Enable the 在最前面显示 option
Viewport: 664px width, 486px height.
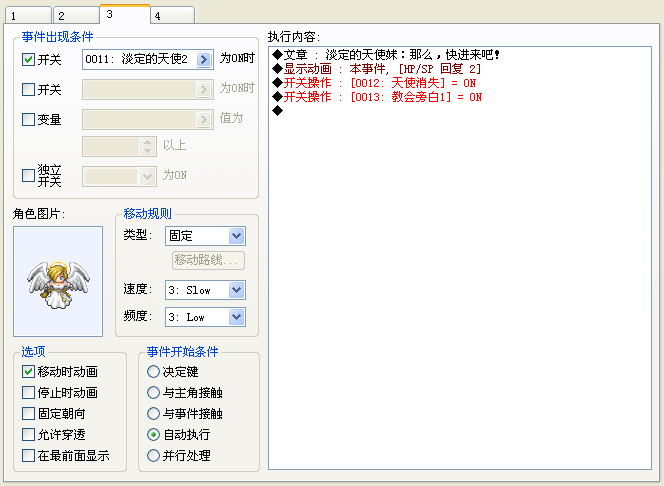click(x=28, y=456)
